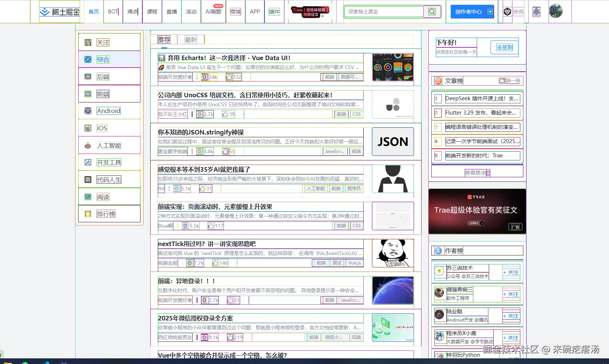Click the CSS tag on the UnoCSS article
This screenshot has height=364, width=609.
click(x=357, y=114)
